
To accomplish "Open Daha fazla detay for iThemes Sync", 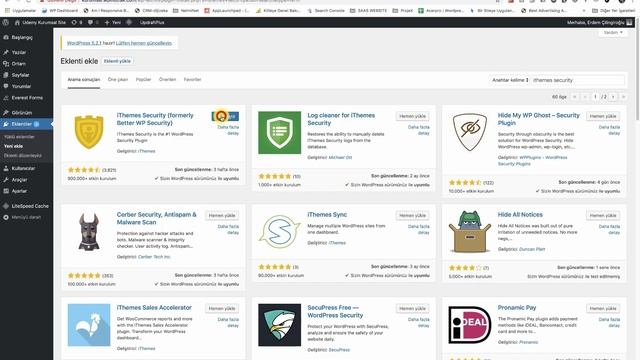I will coord(419,229).
